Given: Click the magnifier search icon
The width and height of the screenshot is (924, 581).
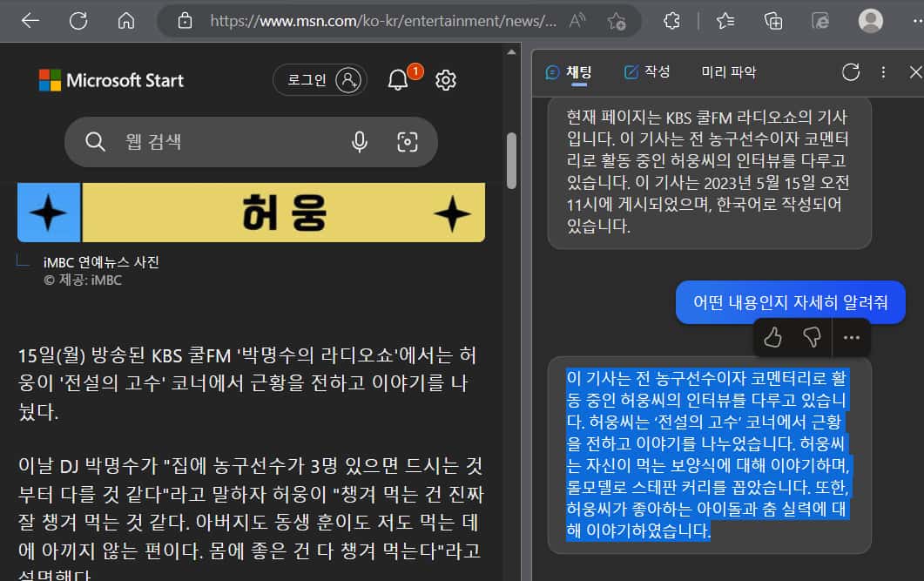Looking at the screenshot, I should (95, 142).
